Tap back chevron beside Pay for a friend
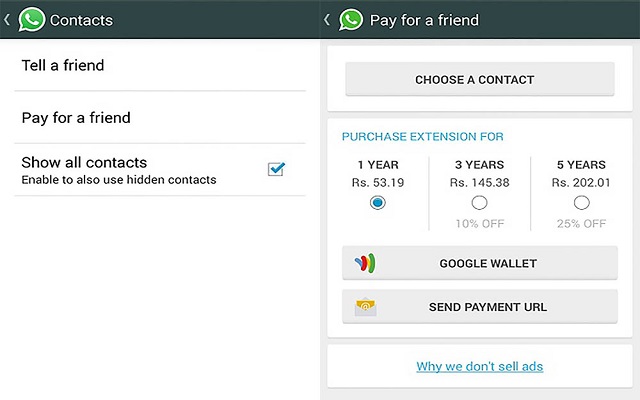The height and width of the screenshot is (400, 640). [x=327, y=19]
